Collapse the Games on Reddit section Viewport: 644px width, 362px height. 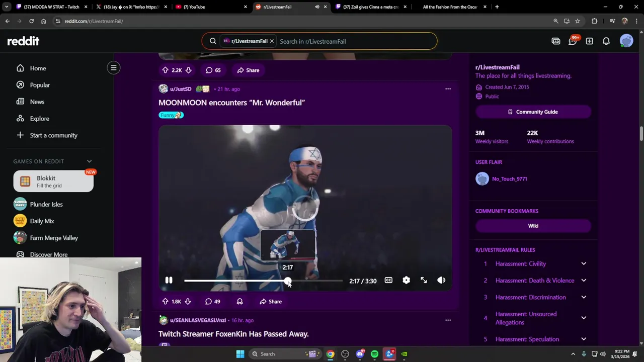(89, 161)
